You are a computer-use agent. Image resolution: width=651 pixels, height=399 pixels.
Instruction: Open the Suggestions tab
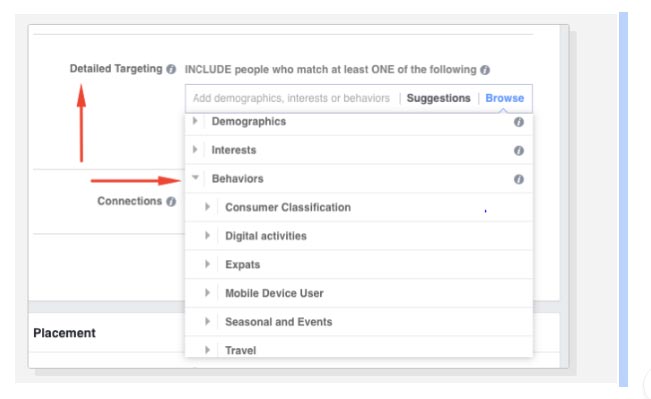tap(438, 98)
